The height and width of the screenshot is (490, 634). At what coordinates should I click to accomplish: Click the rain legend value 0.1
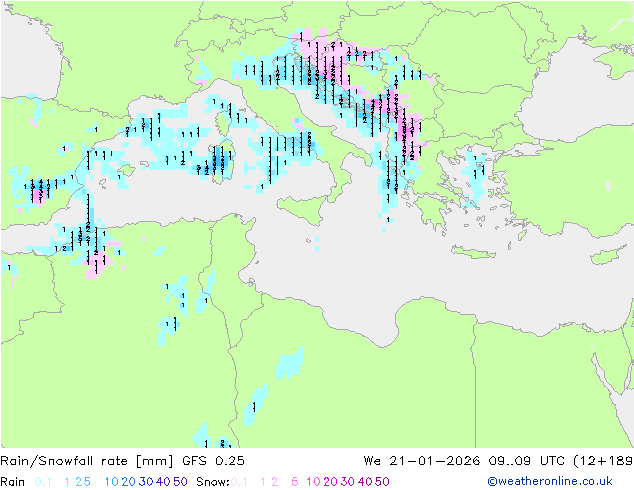[x=43, y=482]
